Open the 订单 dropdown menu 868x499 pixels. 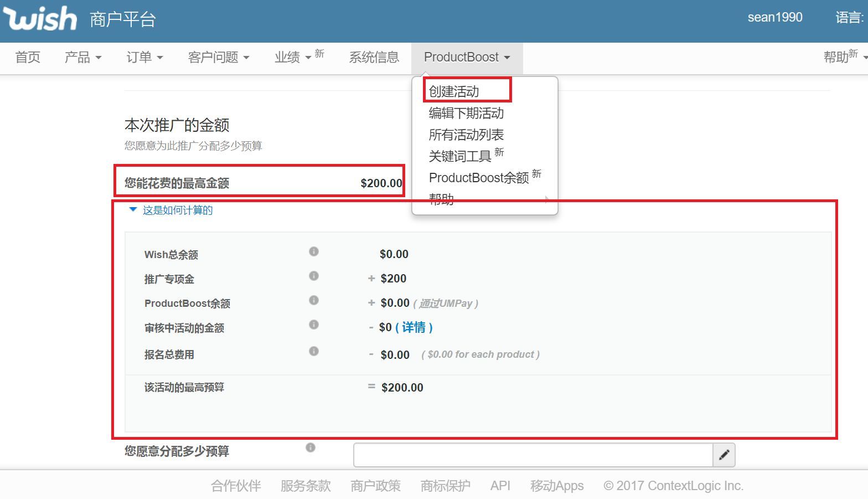144,57
